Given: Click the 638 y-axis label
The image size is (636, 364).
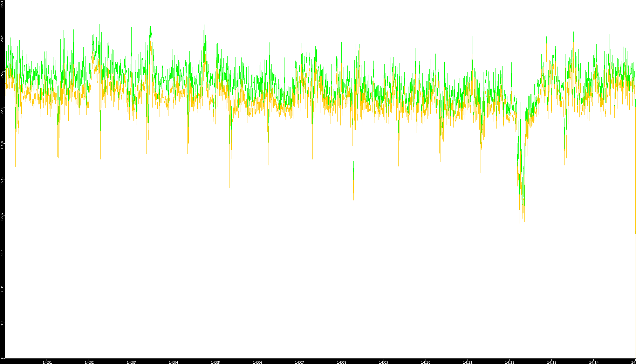Looking at the screenshot, I should click(x=2, y=288).
